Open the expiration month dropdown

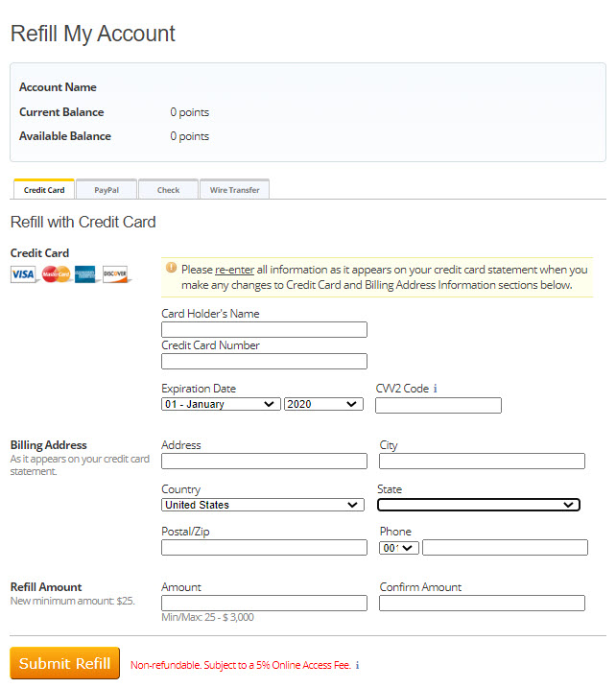click(221, 404)
